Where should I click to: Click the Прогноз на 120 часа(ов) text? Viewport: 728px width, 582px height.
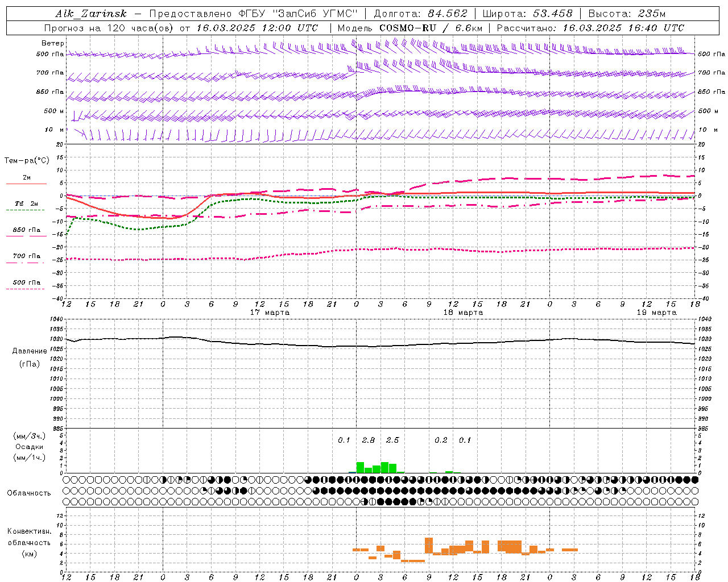pyautogui.click(x=109, y=28)
